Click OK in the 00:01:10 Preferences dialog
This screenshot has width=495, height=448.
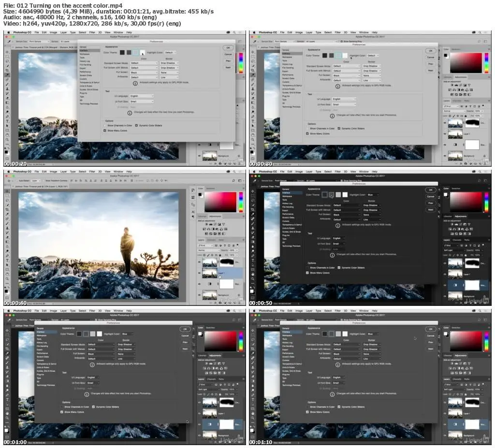pos(431,329)
